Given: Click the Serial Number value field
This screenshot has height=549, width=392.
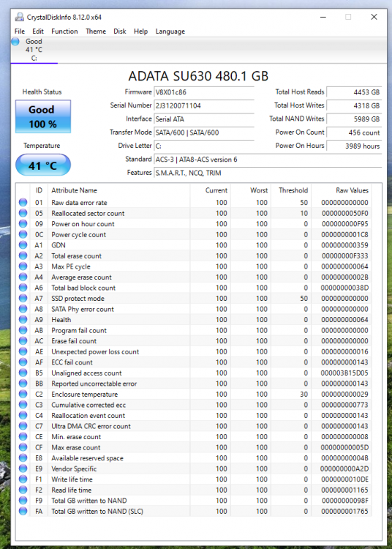Looking at the screenshot, I should pos(204,105).
